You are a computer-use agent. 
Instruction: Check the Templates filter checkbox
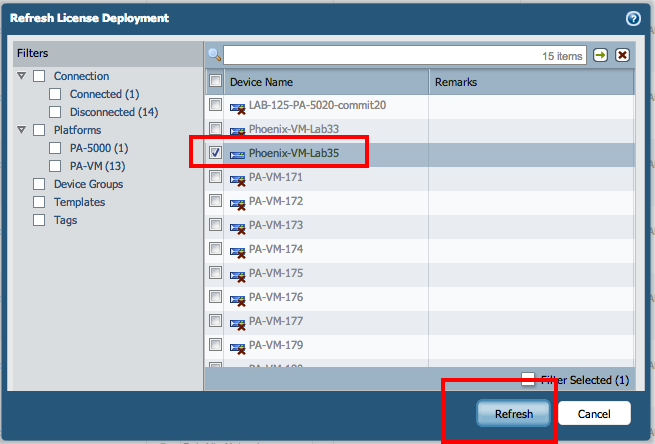(x=39, y=202)
